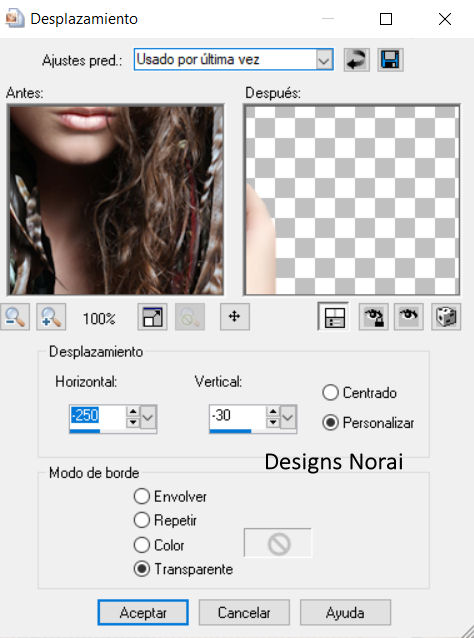Expand the Vertical value slider dropdown
The height and width of the screenshot is (638, 474).
[288, 417]
